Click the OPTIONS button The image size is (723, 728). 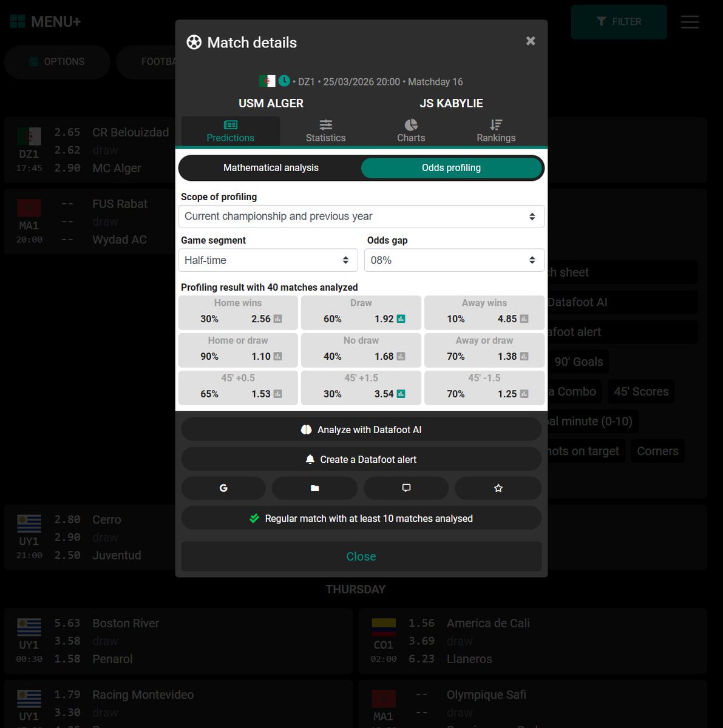pyautogui.click(x=57, y=62)
